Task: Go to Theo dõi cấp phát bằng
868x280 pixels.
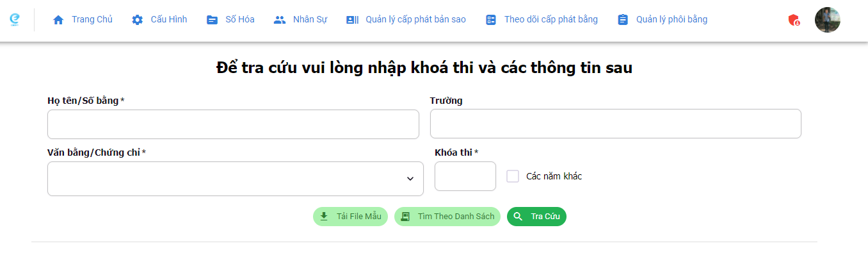Action: (x=551, y=19)
